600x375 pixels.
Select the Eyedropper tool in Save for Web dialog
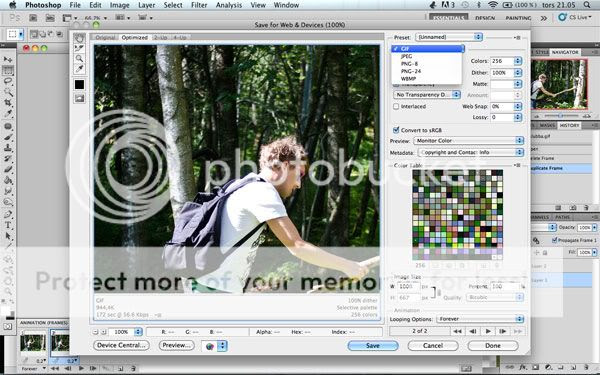click(79, 69)
